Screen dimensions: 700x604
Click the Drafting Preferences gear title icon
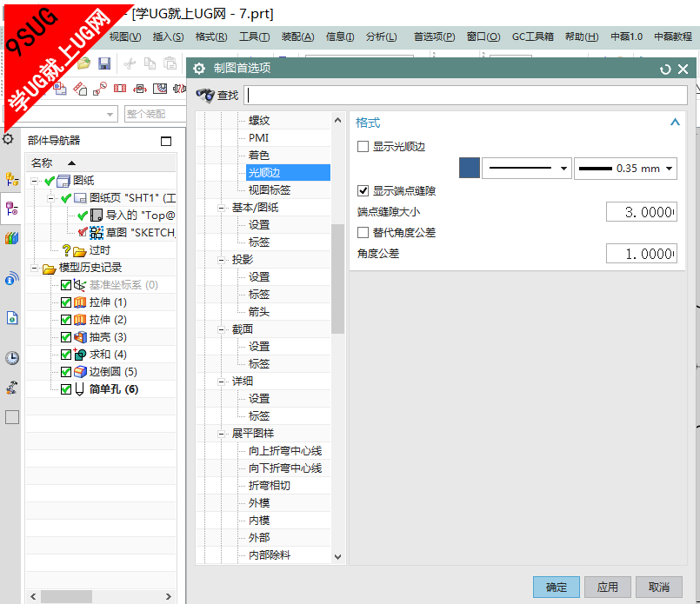[x=199, y=69]
